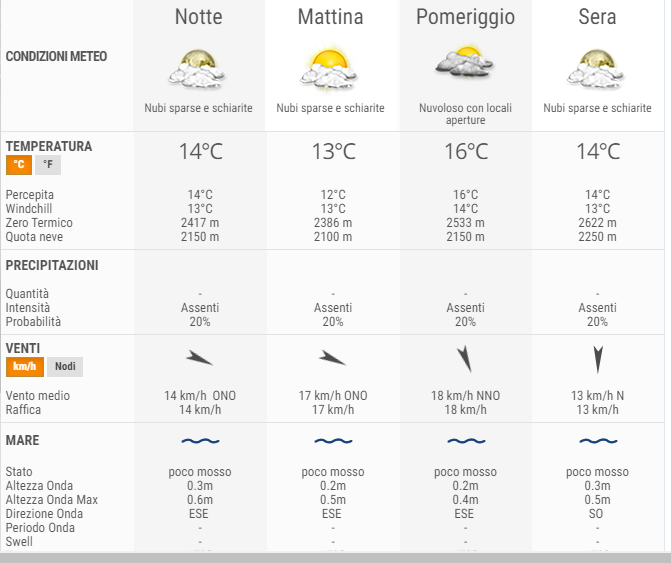The image size is (671, 563).
Task: Click the Notte weather icon with moon
Action: 197,69
